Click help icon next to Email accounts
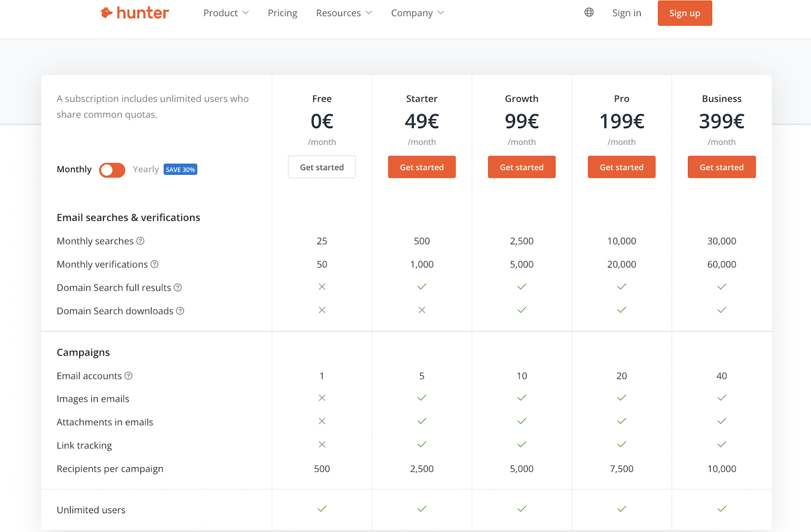The width and height of the screenshot is (811, 532). pyautogui.click(x=129, y=375)
